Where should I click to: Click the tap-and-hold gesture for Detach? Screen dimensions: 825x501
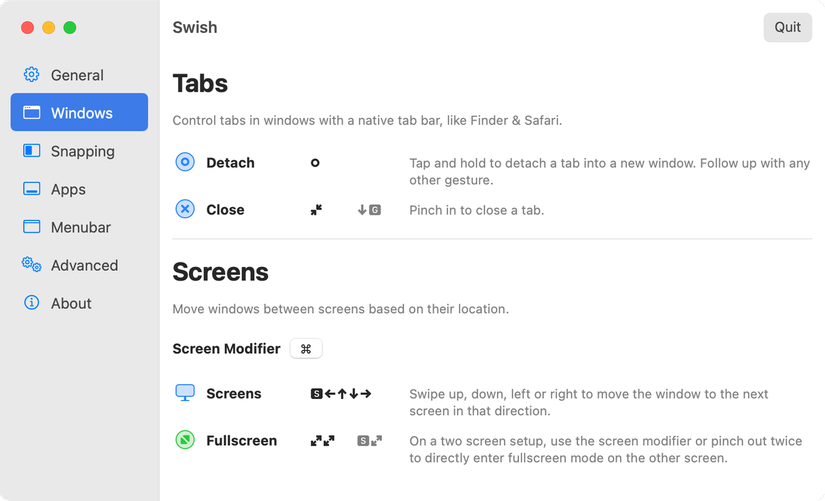pyautogui.click(x=315, y=163)
